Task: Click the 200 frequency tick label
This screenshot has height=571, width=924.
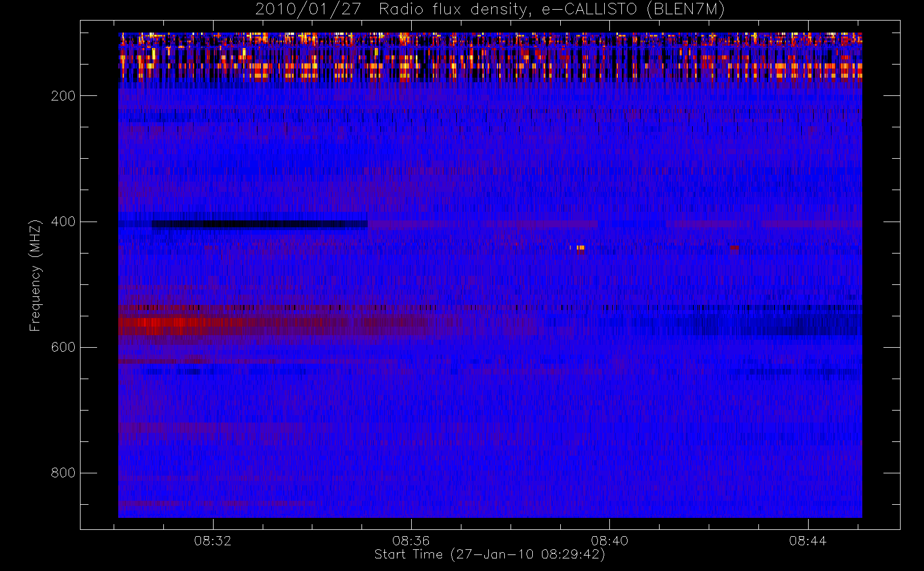Action: point(63,96)
